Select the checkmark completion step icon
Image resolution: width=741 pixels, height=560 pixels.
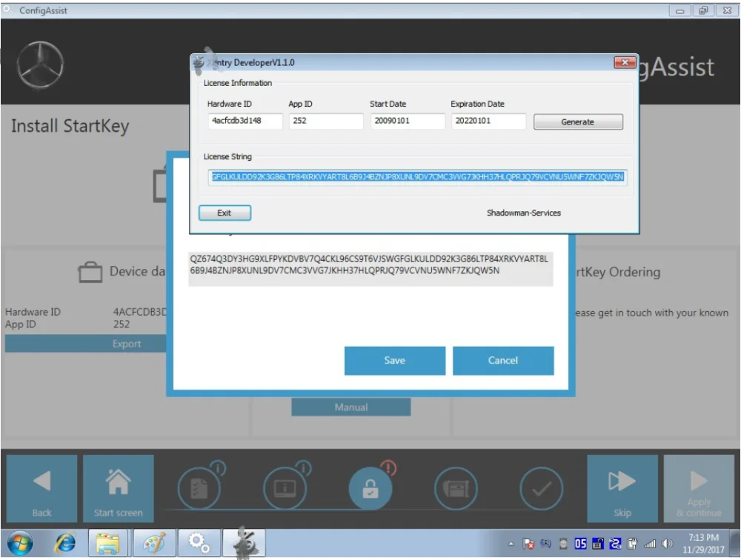tap(541, 489)
